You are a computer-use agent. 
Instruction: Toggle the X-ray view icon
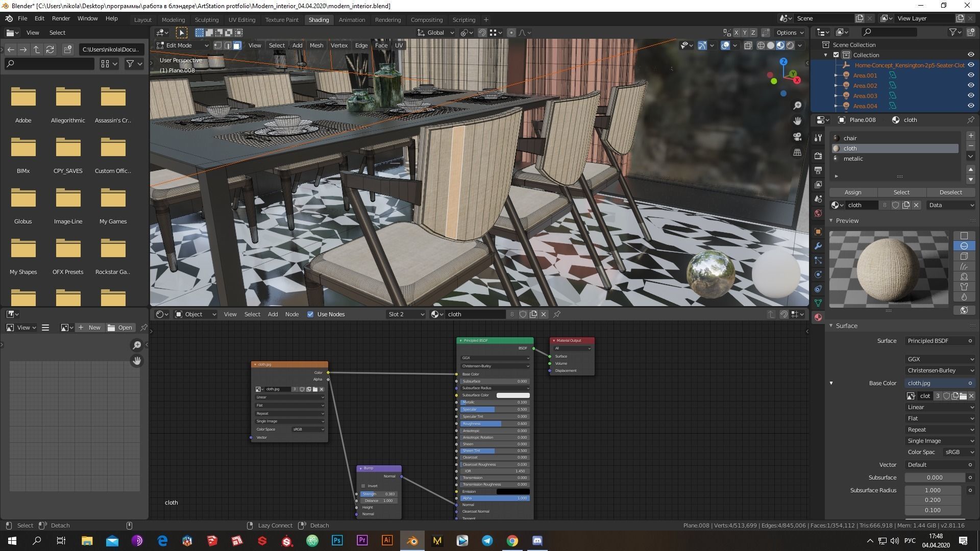tap(748, 45)
